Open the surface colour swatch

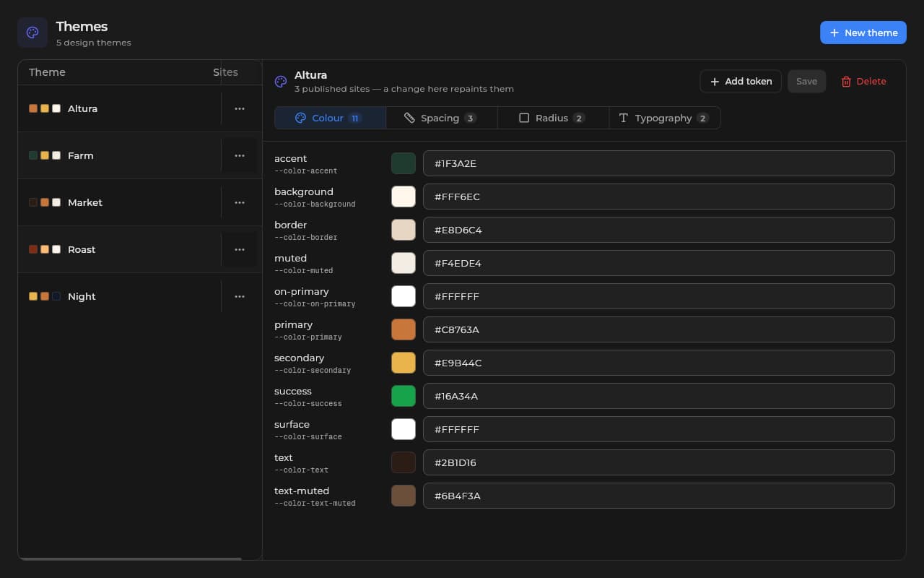[x=404, y=429]
